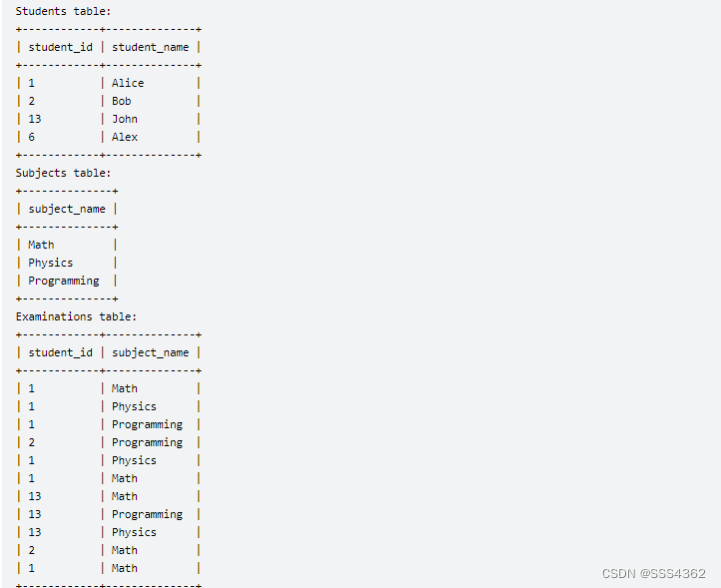Image resolution: width=721 pixels, height=588 pixels.
Task: Select student id 6 in Students table
Action: click(32, 137)
